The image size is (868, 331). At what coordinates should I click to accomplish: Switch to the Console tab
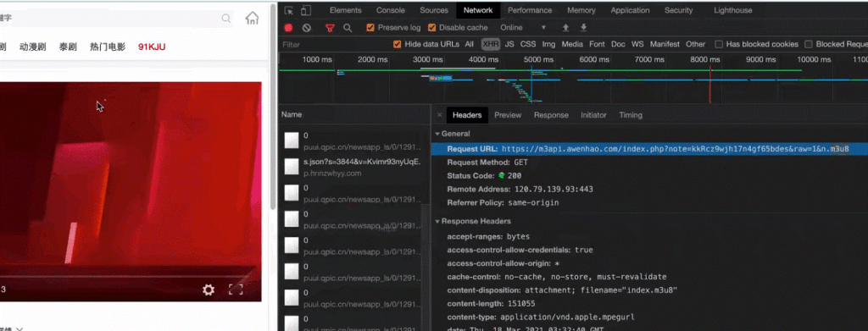tap(391, 10)
